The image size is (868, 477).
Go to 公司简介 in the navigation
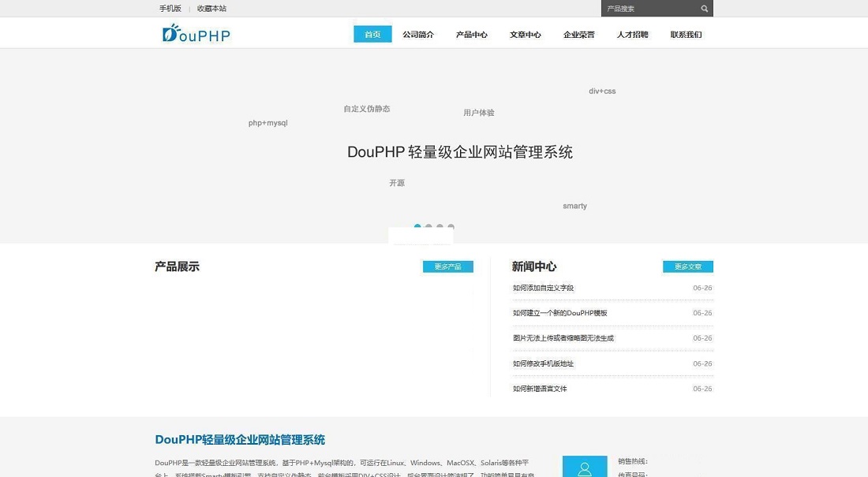418,35
